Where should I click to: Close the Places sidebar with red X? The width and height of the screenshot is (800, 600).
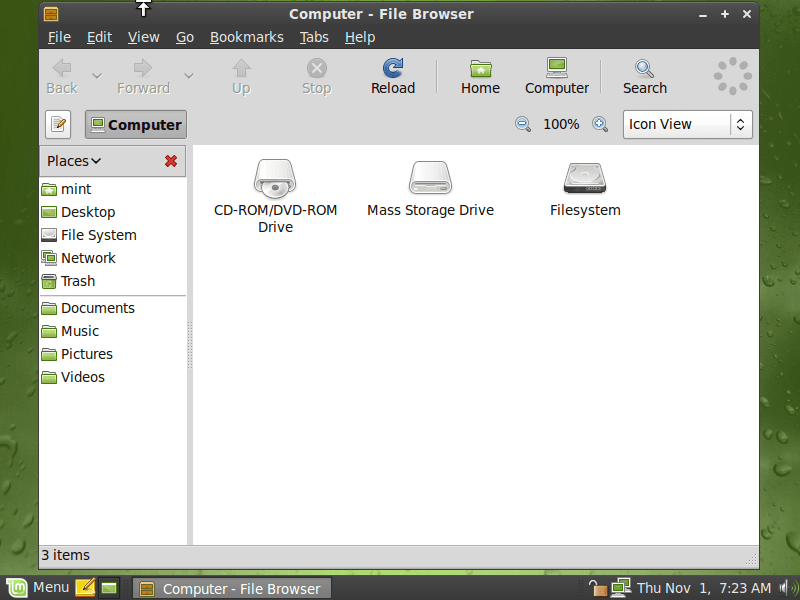(171, 161)
